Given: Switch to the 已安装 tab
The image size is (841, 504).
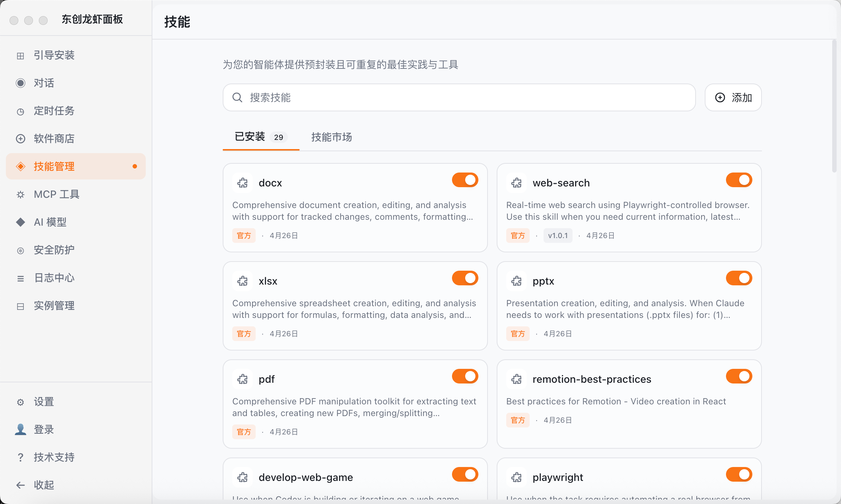Looking at the screenshot, I should click(261, 137).
